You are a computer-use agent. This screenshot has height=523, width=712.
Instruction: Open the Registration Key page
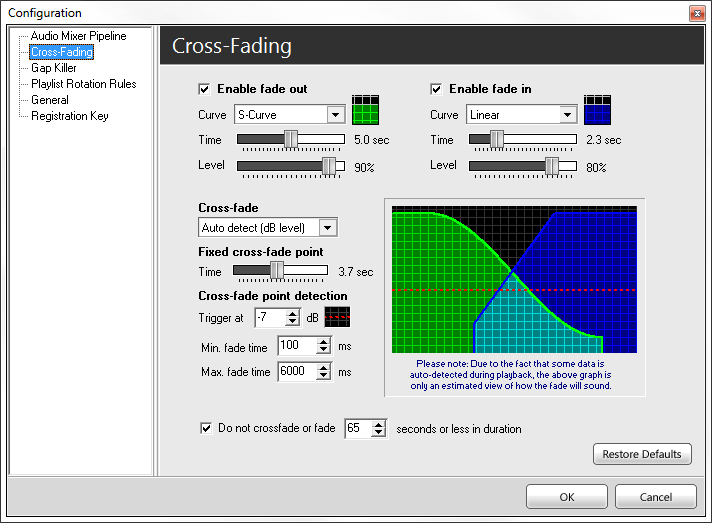click(x=69, y=116)
